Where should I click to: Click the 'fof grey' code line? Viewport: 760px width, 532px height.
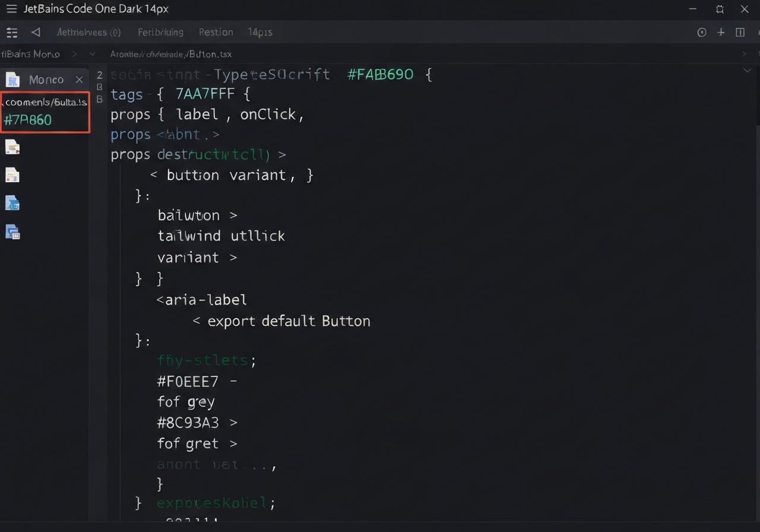[x=186, y=402]
